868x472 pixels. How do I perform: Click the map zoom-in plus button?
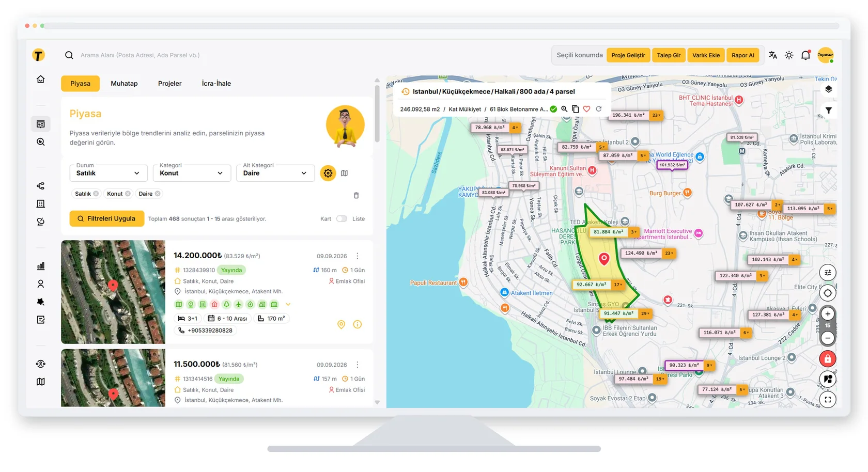point(828,314)
